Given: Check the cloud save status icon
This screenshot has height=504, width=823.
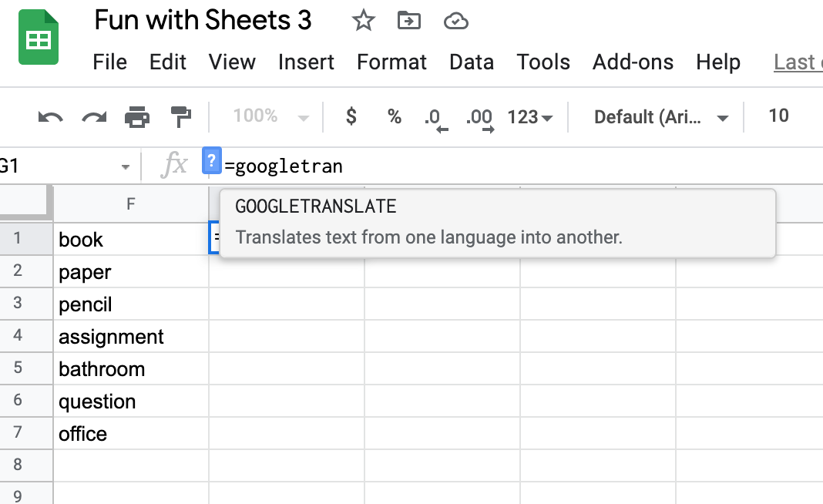Looking at the screenshot, I should click(456, 22).
